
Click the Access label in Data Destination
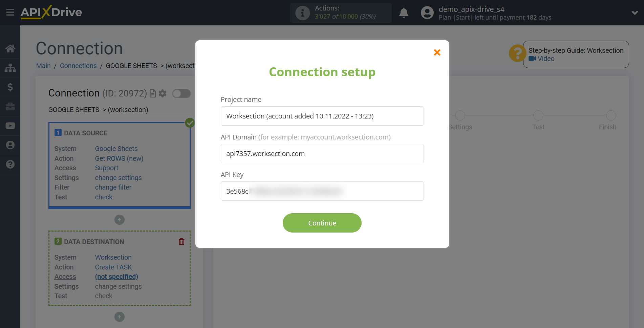tap(65, 277)
